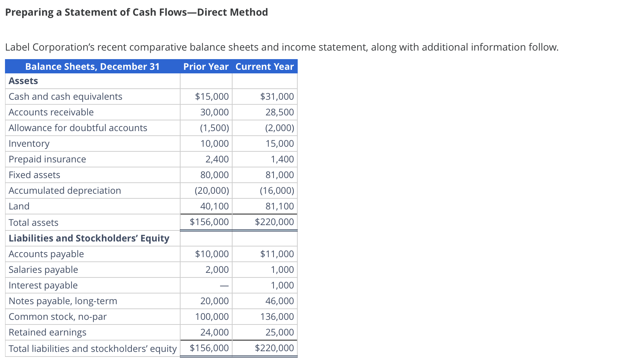This screenshot has height=364, width=636.
Task: Click the Allowance for doubtful accounts row
Action: coord(78,128)
